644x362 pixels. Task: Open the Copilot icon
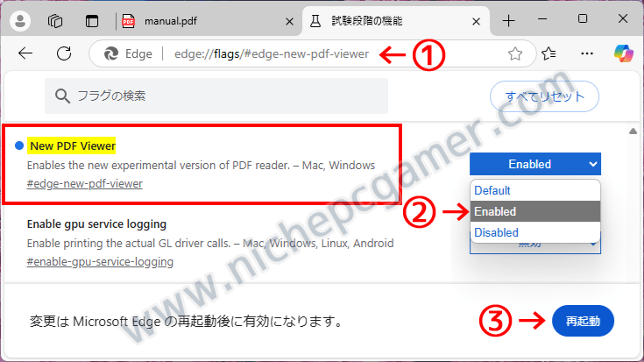pos(624,53)
